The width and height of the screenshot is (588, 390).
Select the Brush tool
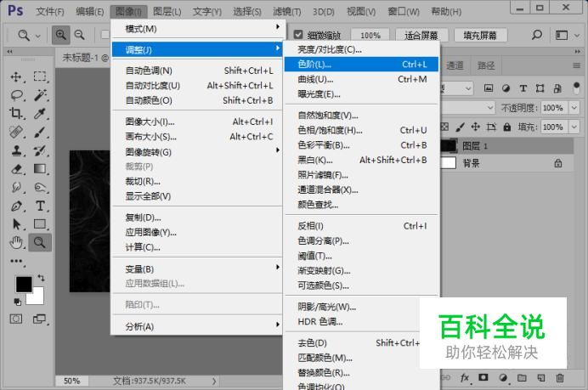(40, 132)
